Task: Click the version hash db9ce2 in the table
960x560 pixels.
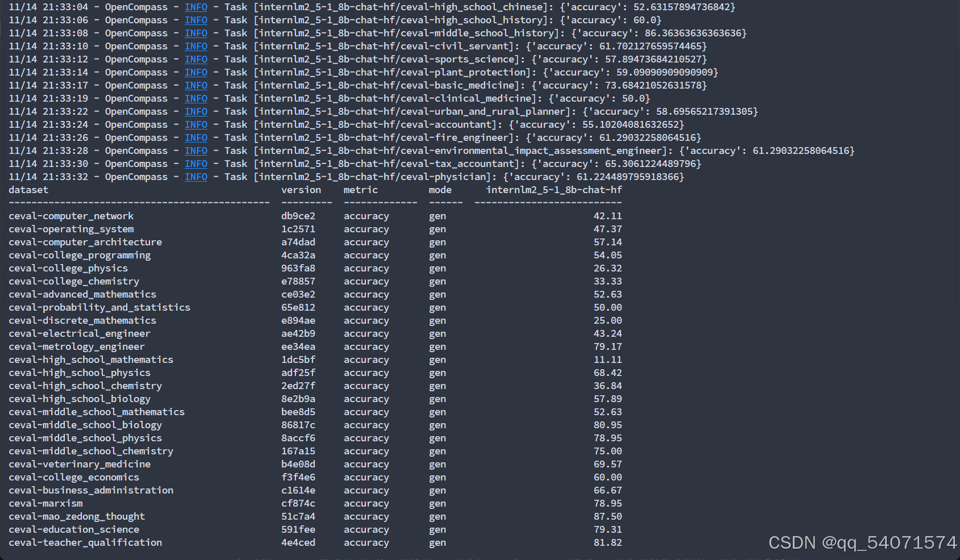Action: click(x=298, y=216)
